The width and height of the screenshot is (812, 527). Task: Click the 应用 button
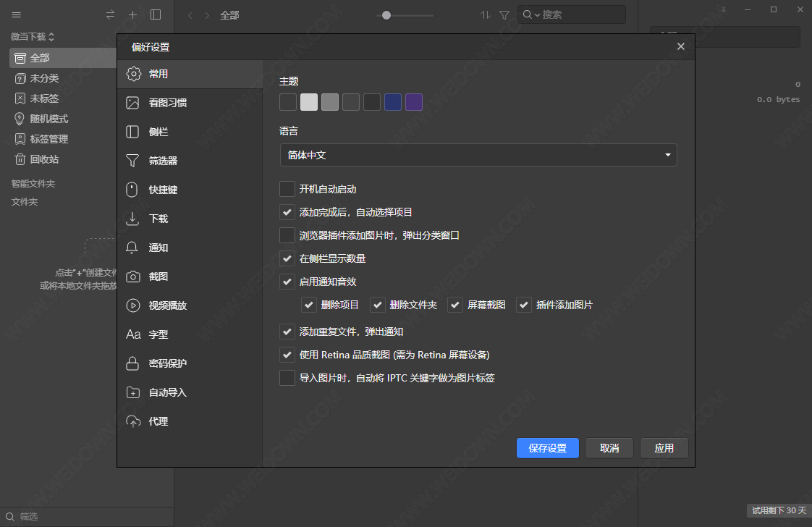[x=664, y=448]
